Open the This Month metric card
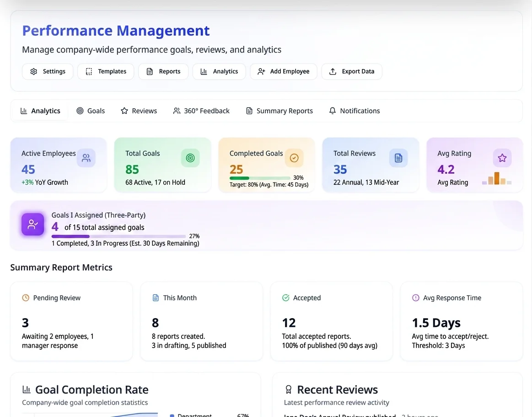The image size is (532, 417). (202, 321)
